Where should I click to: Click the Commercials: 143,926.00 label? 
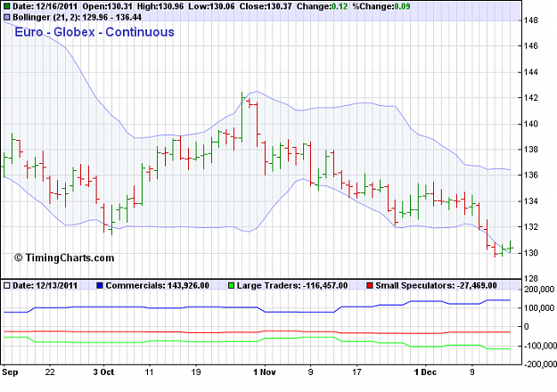coord(158,285)
